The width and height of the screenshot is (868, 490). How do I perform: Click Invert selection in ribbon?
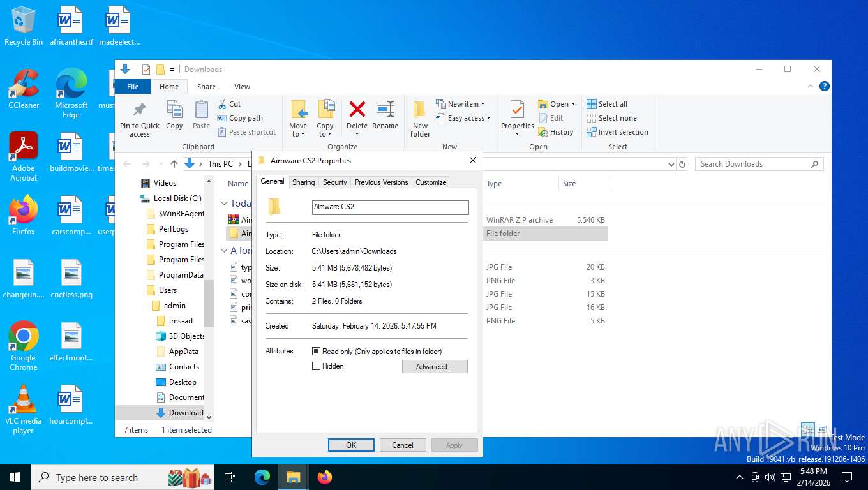(617, 132)
